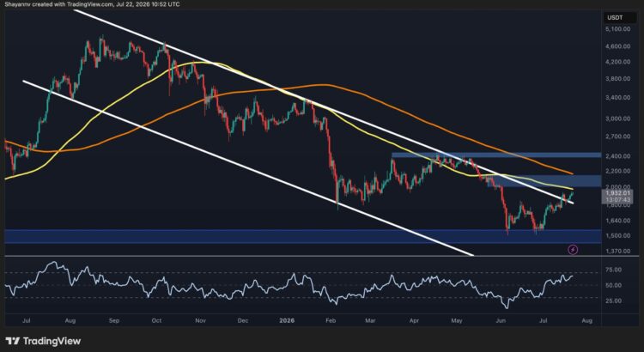Click the 2026 year label on time axis

[286, 321]
